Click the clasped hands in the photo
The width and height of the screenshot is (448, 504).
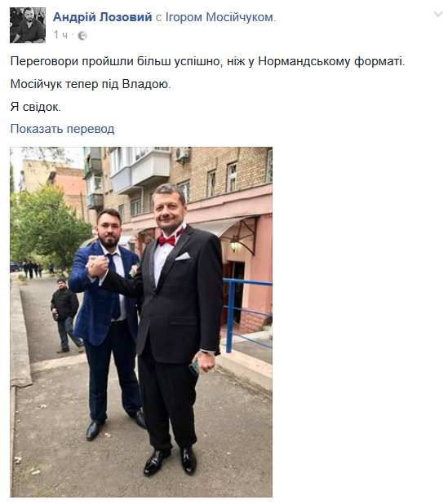tap(97, 266)
